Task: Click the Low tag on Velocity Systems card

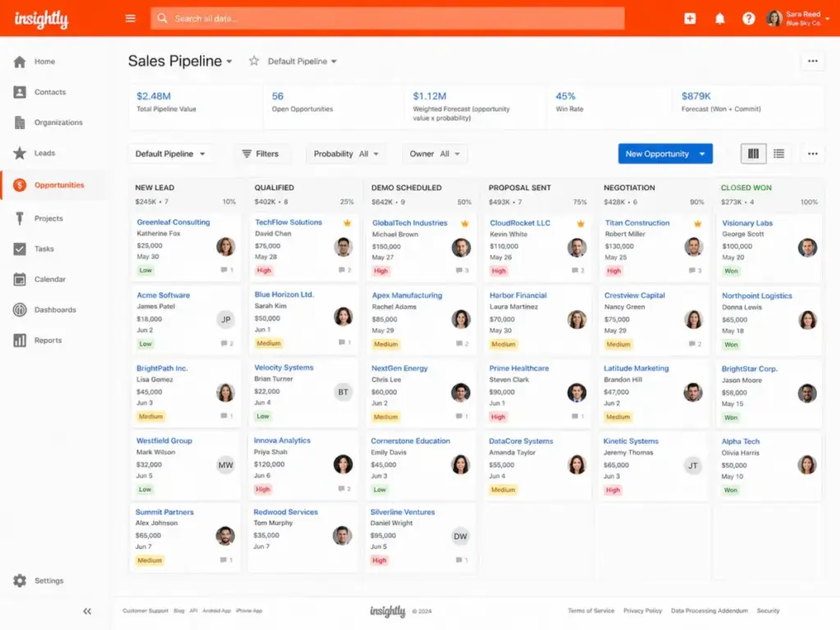Action: point(262,416)
